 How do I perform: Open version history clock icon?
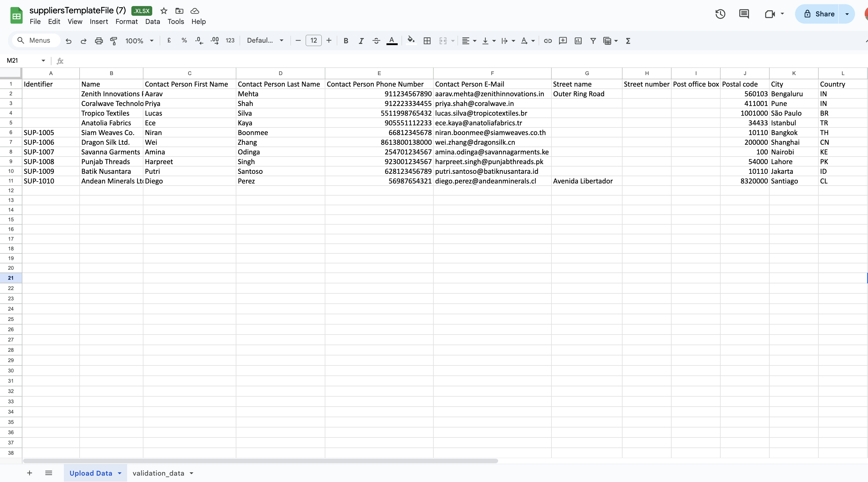(720, 14)
